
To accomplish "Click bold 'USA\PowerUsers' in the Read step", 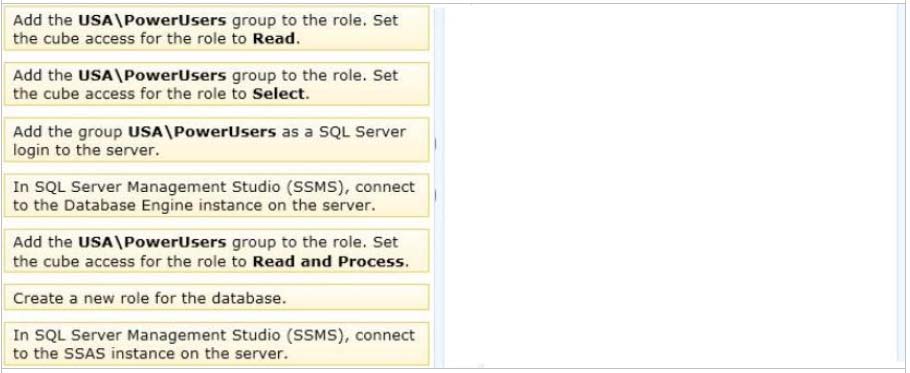I will coord(152,20).
